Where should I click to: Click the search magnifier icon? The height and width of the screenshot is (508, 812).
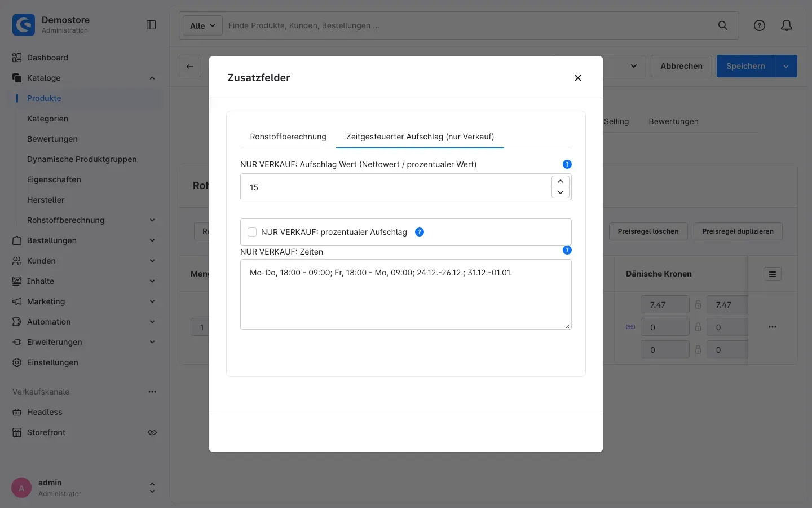[x=723, y=25]
